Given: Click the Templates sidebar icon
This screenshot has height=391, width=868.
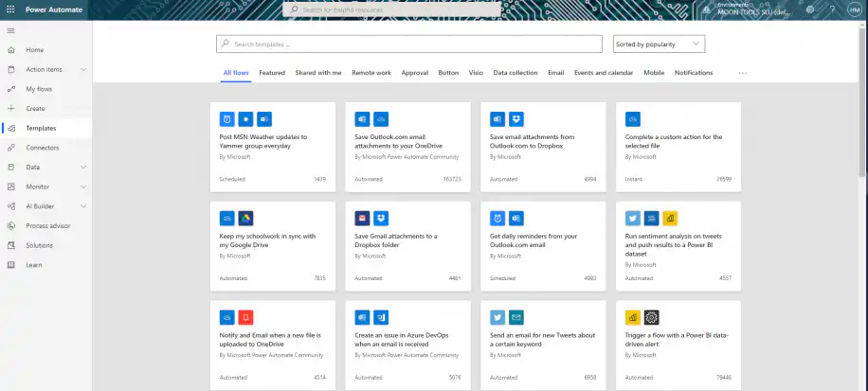Looking at the screenshot, I should coord(11,129).
